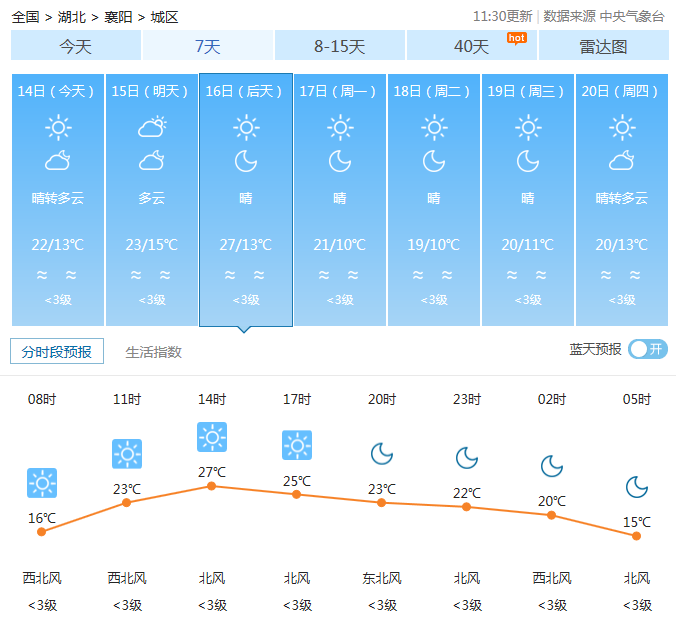Click the moon icon at 20时 forecast
The image size is (676, 639).
pyautogui.click(x=381, y=454)
